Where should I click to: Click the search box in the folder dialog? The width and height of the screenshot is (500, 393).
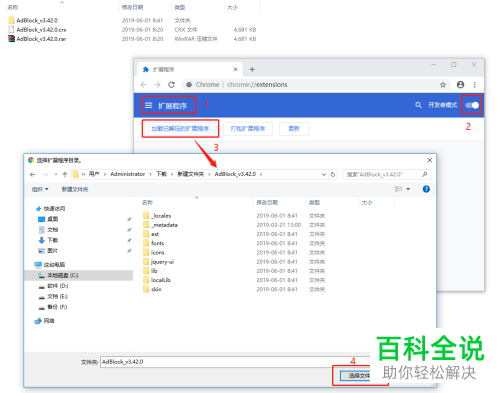coord(386,174)
